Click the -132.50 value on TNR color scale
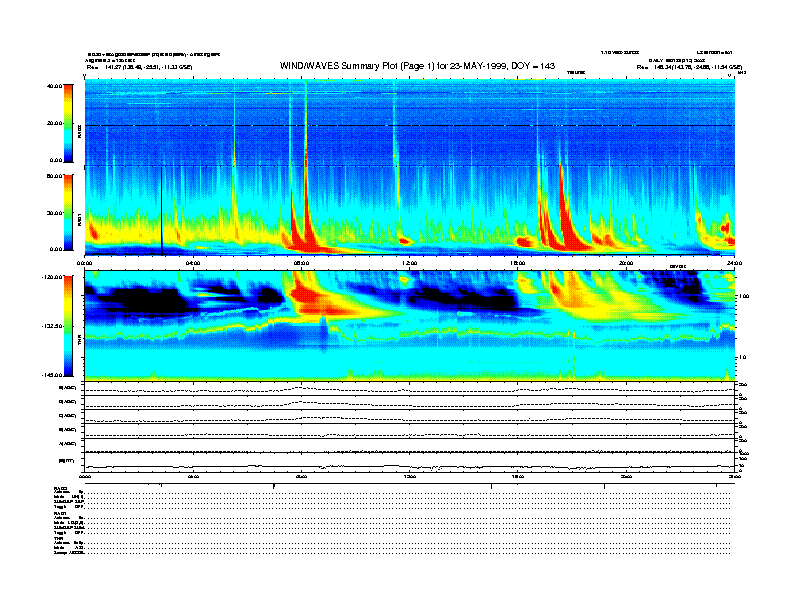 point(52,326)
